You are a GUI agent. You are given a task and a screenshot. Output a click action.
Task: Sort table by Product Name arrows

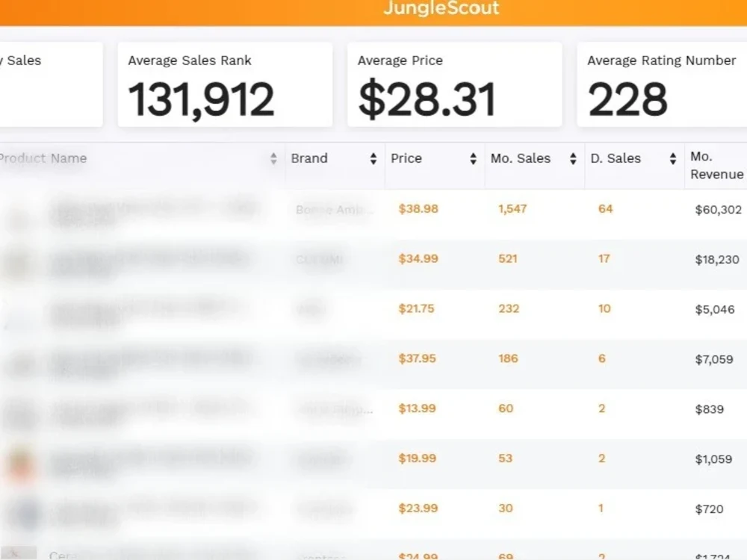pos(273,158)
